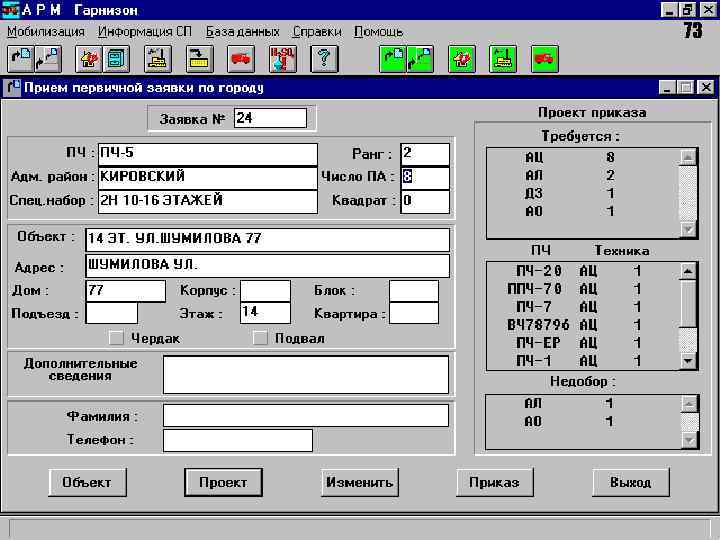Click the gray burning house toolbar icon
The height and width of the screenshot is (540, 720).
[x=89, y=59]
